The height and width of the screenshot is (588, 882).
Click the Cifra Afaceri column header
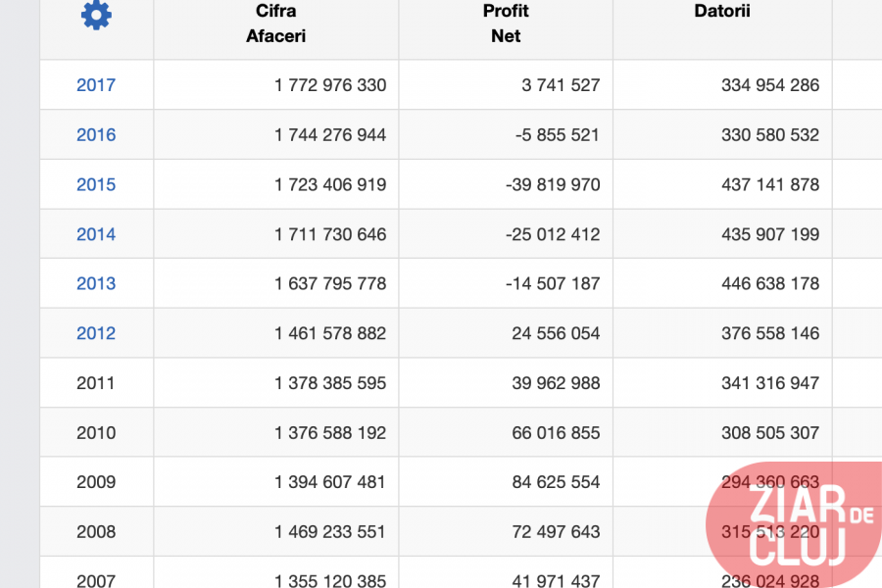(275, 24)
